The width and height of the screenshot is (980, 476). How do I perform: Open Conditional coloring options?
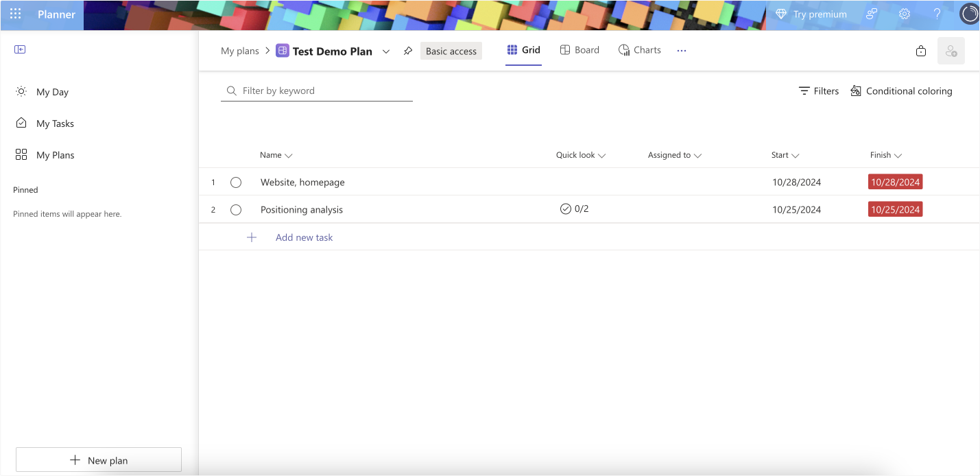pos(901,91)
